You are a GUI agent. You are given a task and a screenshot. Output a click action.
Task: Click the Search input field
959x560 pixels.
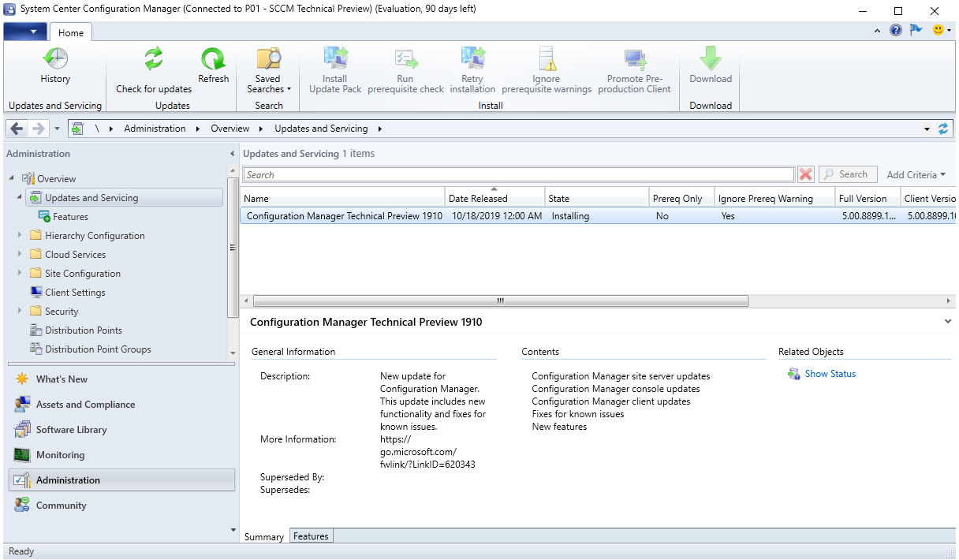tap(518, 175)
